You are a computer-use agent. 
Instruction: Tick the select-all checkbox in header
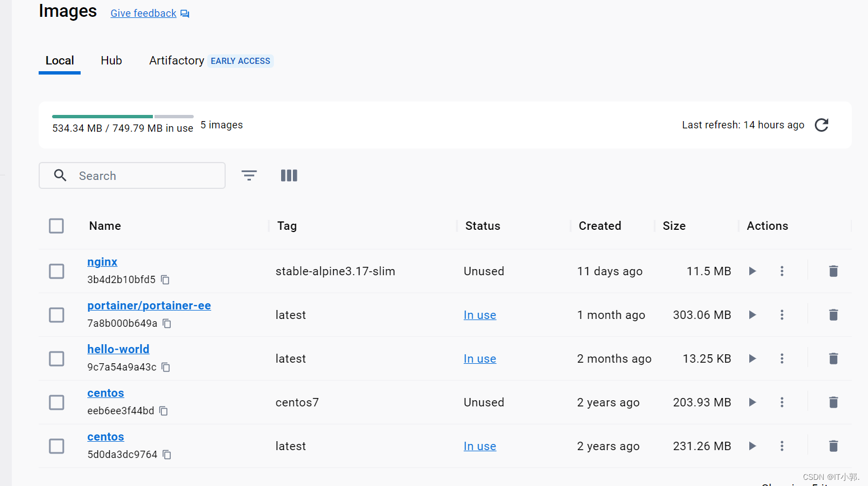(57, 226)
